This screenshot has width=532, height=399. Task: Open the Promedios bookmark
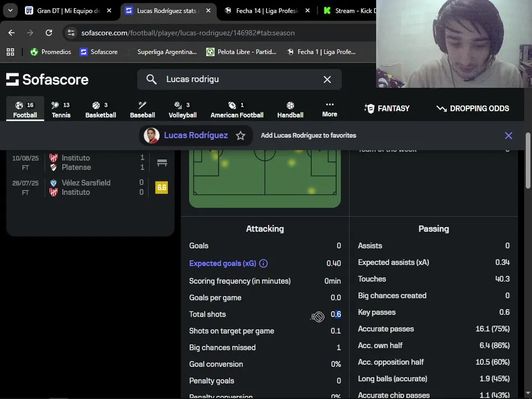click(x=50, y=52)
